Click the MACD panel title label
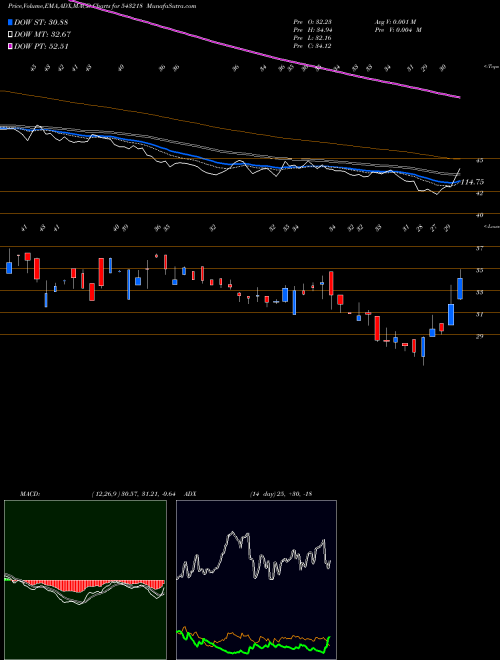The width and height of the screenshot is (500, 660). (x=30, y=493)
